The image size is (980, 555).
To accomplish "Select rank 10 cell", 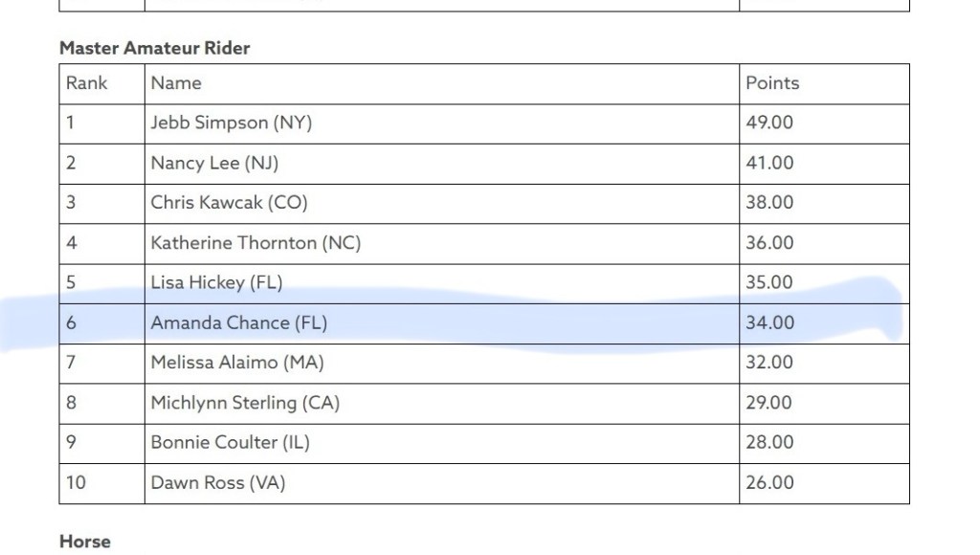I will pos(76,482).
